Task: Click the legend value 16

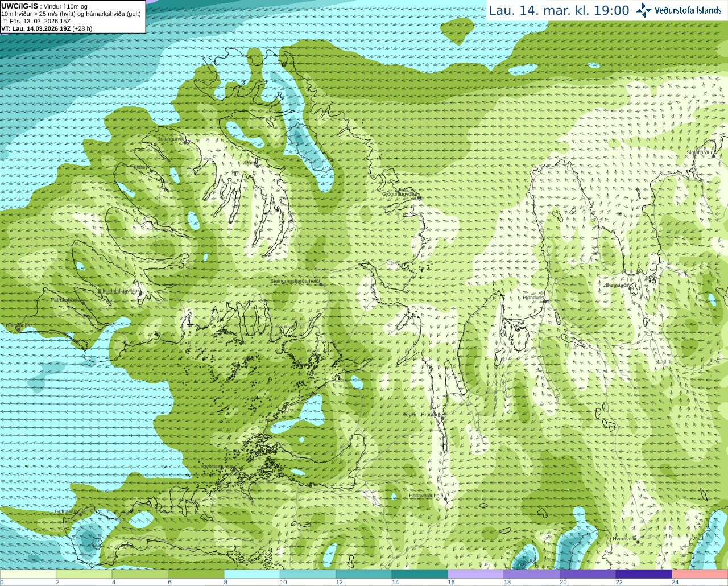Action: click(x=451, y=582)
